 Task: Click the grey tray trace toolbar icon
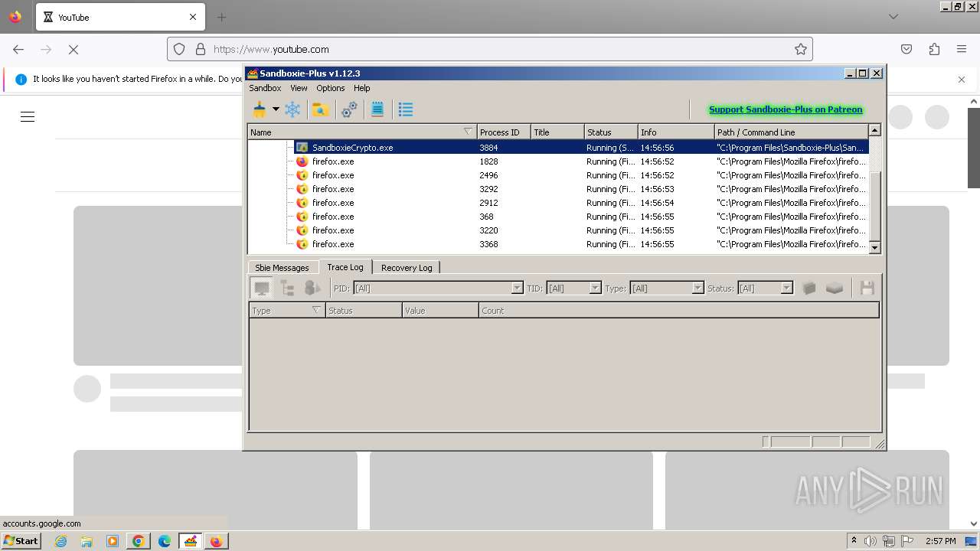pyautogui.click(x=835, y=289)
